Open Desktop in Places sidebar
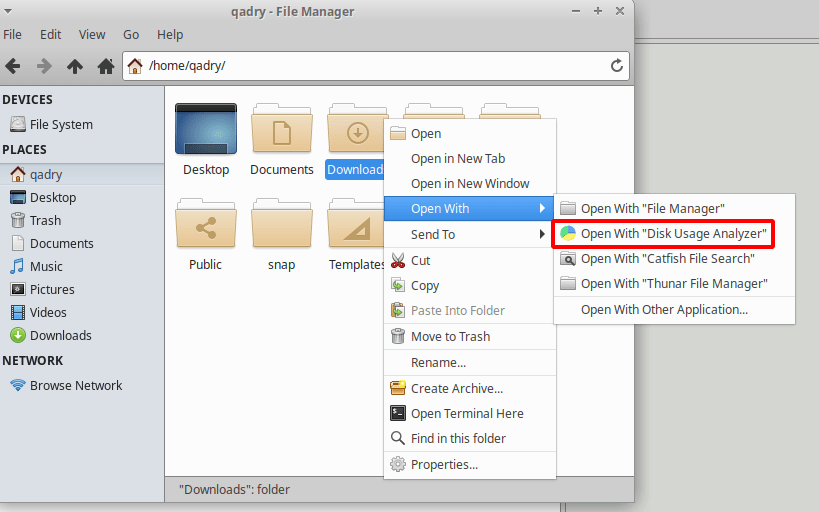This screenshot has height=512, width=819. pos(82,197)
